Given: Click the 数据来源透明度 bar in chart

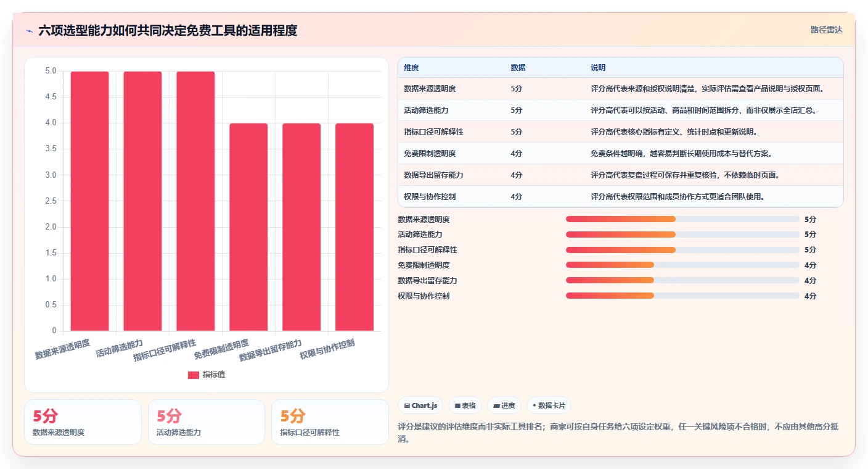Looking at the screenshot, I should coord(90,201).
